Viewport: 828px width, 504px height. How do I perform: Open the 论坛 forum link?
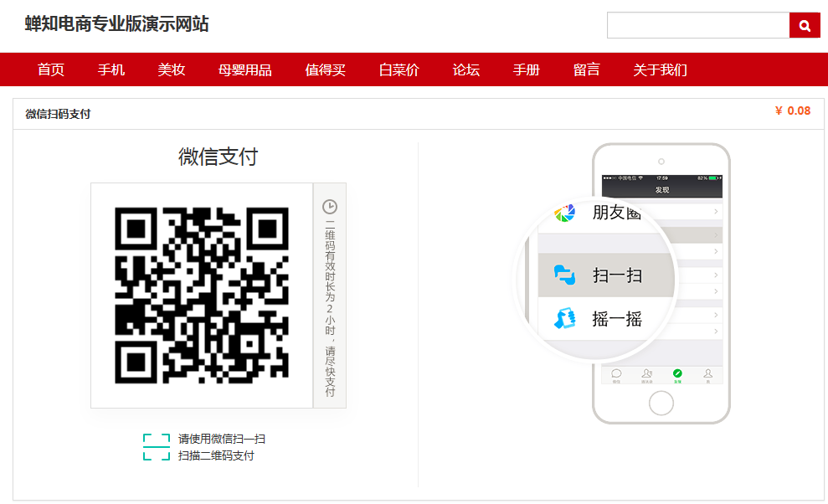pyautogui.click(x=465, y=69)
